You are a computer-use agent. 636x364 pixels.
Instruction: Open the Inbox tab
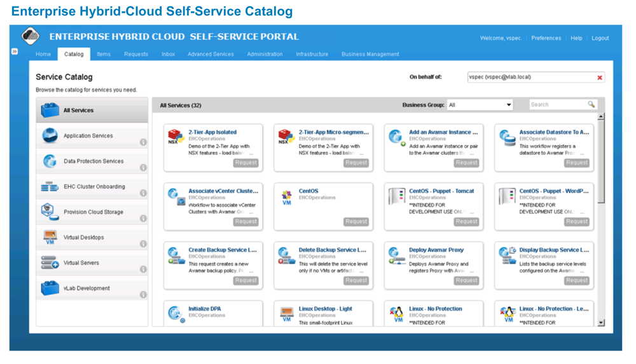(x=168, y=54)
